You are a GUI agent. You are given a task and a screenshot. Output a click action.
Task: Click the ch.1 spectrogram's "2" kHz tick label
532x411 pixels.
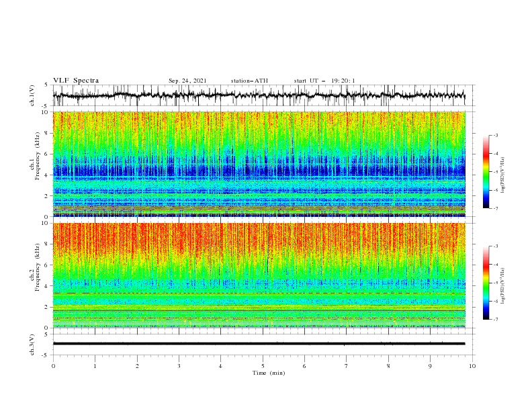[48, 195]
